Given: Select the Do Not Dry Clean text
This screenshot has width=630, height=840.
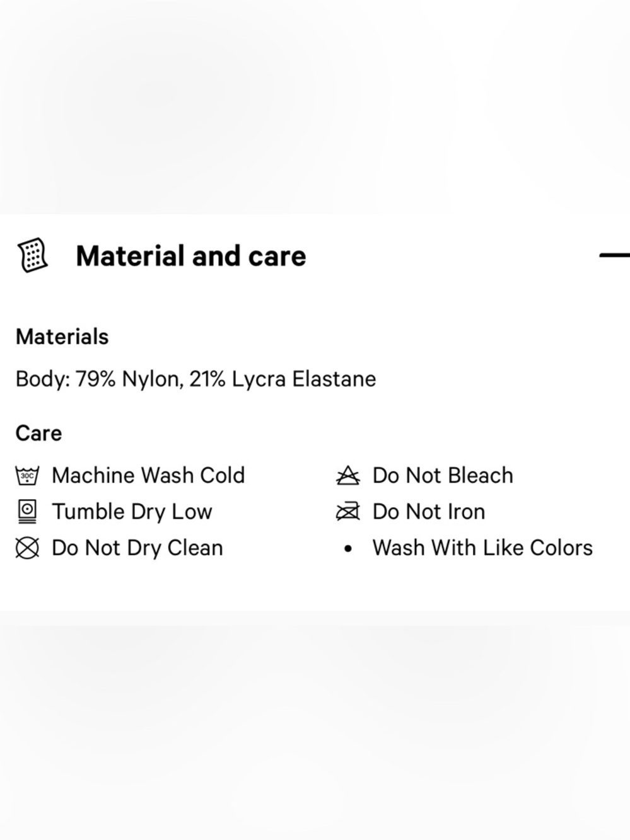Looking at the screenshot, I should [x=137, y=548].
